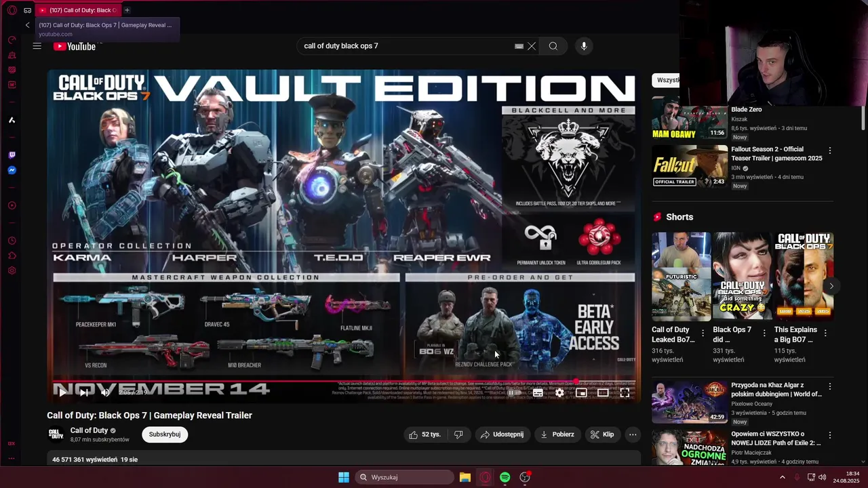Open Twitch in the Opera sidebar
Image resolution: width=868 pixels, height=488 pixels.
pyautogui.click(x=12, y=155)
